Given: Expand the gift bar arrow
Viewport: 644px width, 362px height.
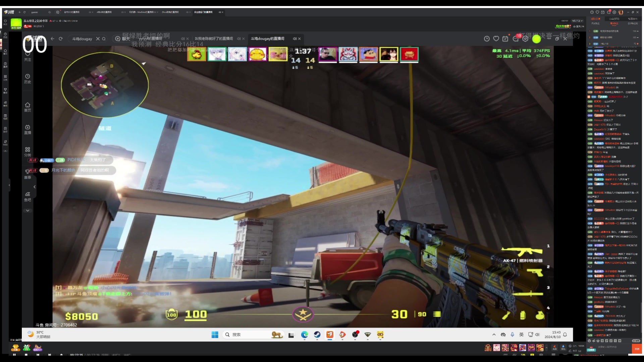Looking at the screenshot, I should pyautogui.click(x=546, y=348).
